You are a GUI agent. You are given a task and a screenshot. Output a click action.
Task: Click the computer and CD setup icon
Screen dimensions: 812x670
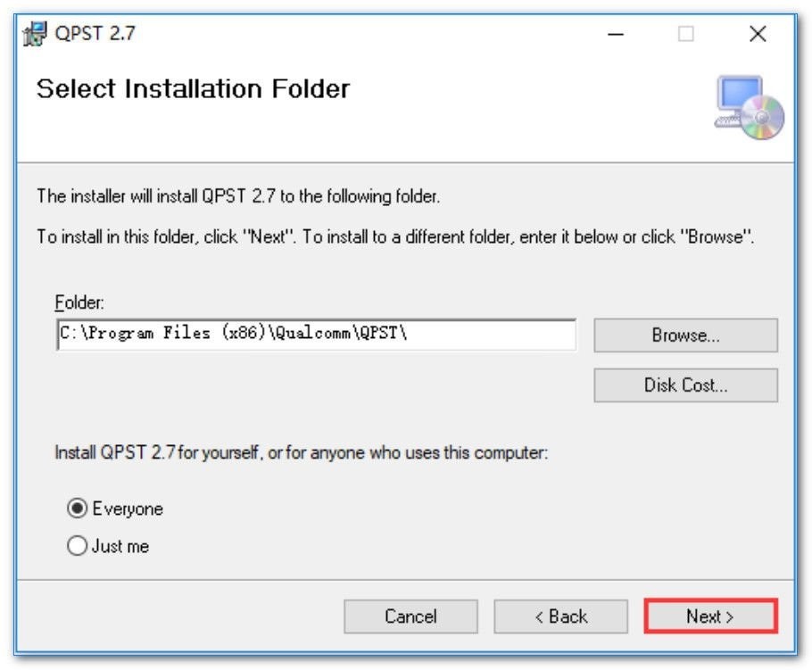[x=750, y=107]
